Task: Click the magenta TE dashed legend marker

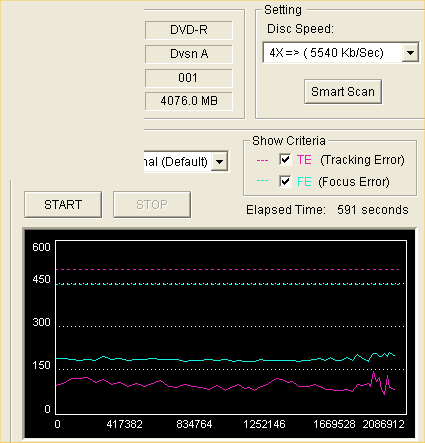Action: 262,160
